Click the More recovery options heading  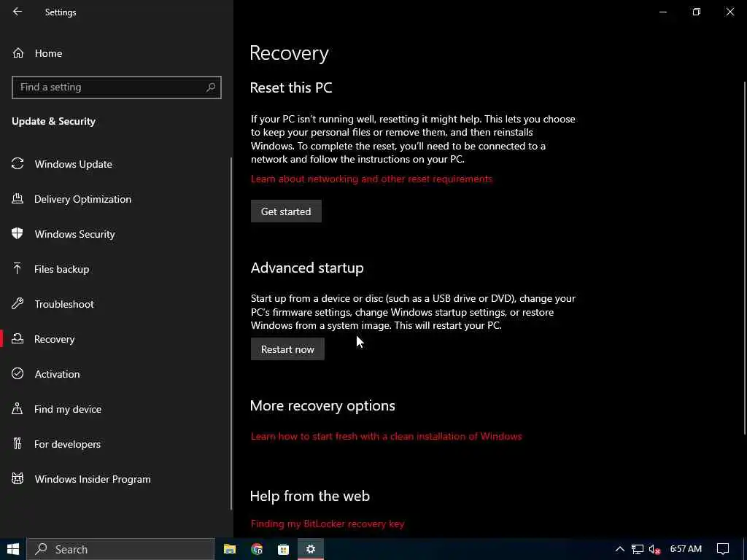[322, 405]
